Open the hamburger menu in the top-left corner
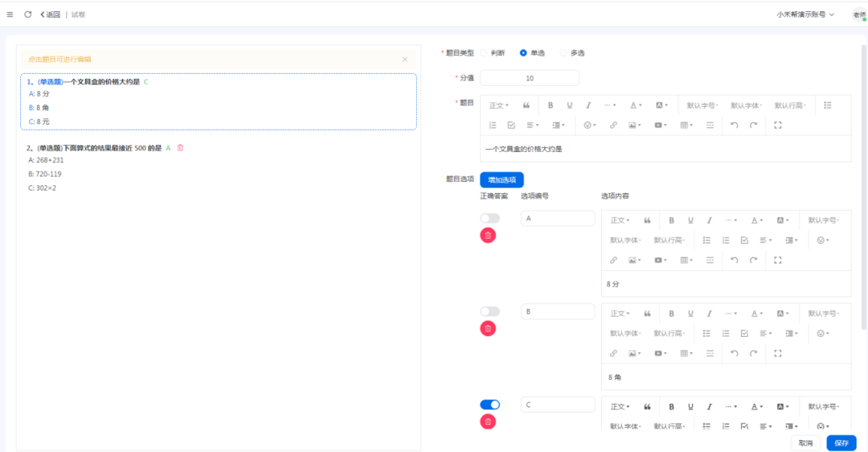868x452 pixels. [x=10, y=14]
